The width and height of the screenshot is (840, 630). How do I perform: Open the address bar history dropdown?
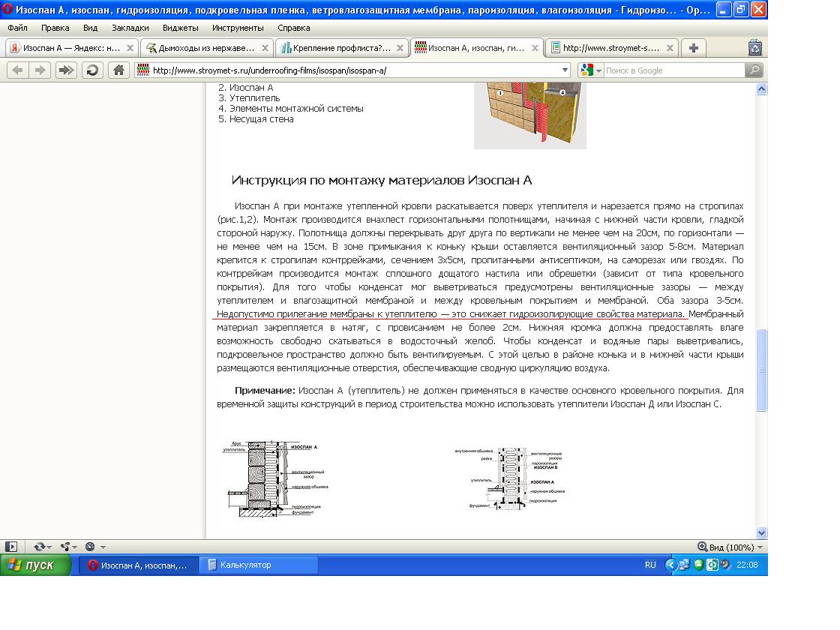pyautogui.click(x=565, y=70)
